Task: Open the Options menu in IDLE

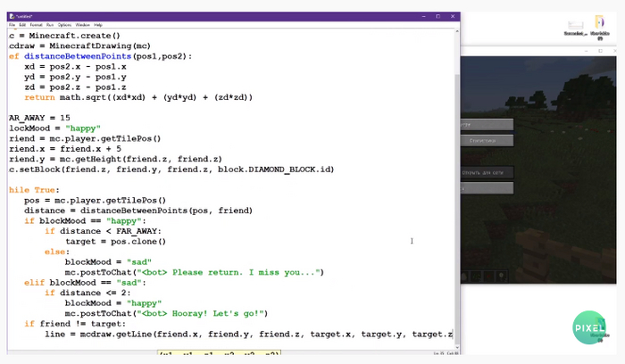Action: click(x=64, y=25)
